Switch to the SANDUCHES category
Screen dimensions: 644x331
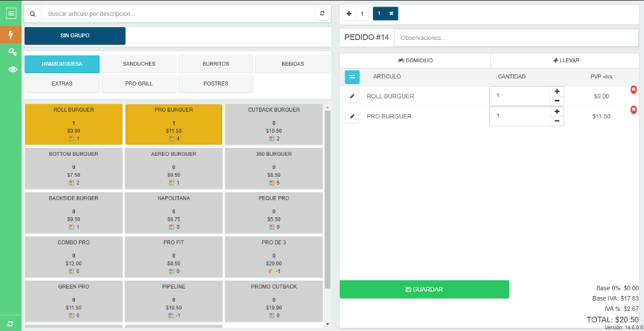pos(139,64)
